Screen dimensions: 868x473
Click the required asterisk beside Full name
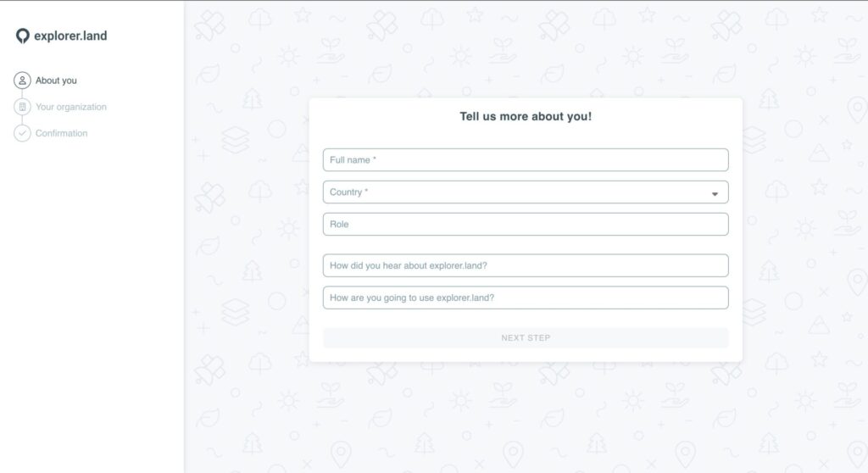click(x=375, y=159)
